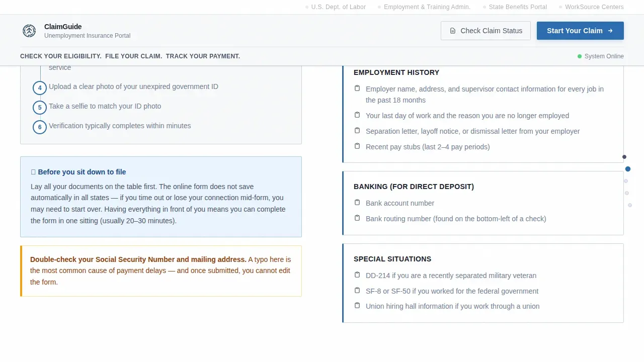Click the arrow icon in Start Your Claim
This screenshot has width=644, height=362.
click(x=610, y=31)
